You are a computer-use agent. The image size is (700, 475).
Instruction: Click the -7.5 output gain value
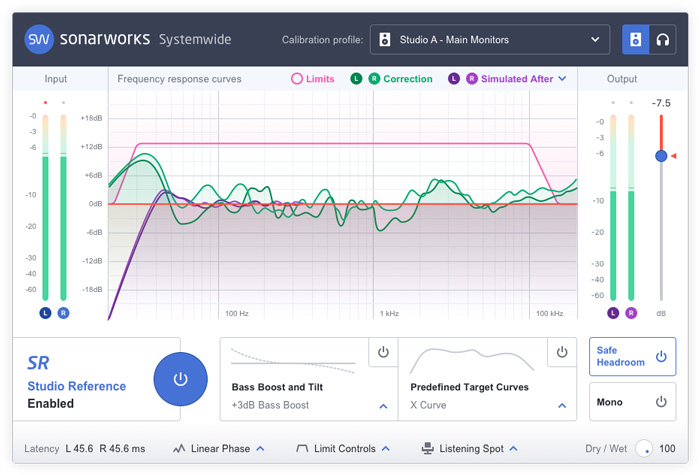pyautogui.click(x=661, y=103)
